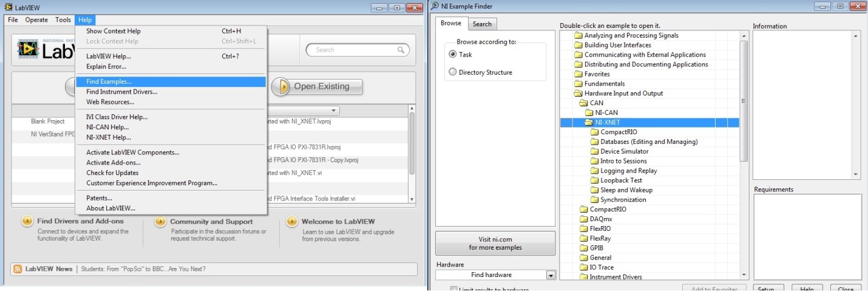868x291 pixels.
Task: Select Check for Updates menu item
Action: (x=171, y=173)
